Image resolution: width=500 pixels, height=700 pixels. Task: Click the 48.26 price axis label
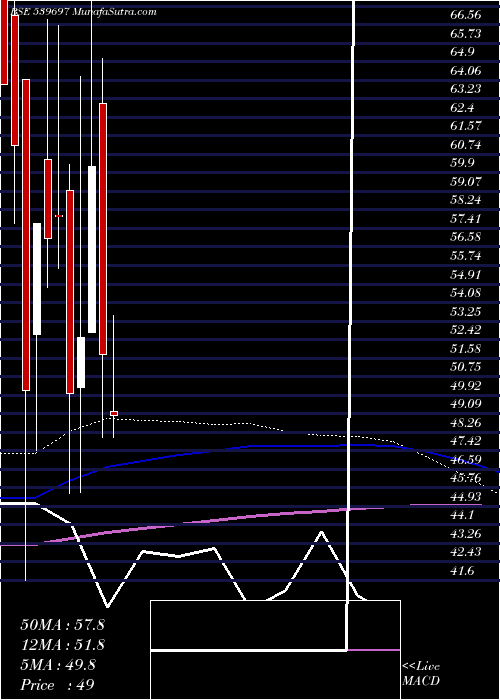(x=466, y=423)
